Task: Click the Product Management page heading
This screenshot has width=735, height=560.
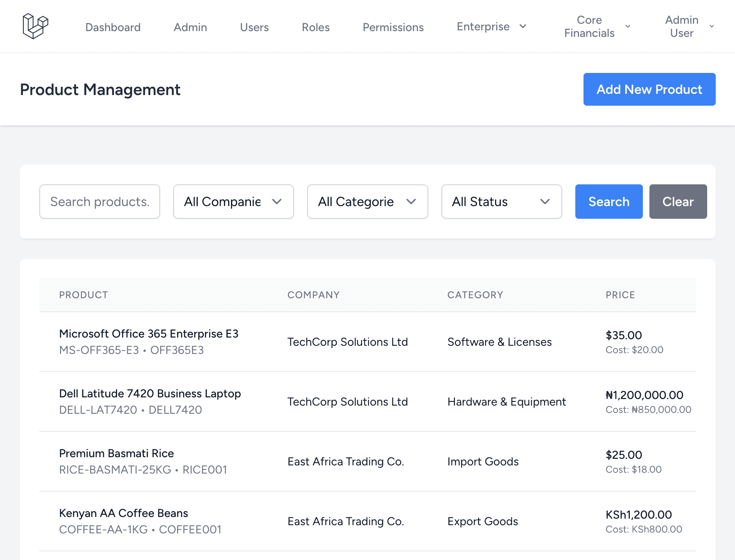Action: pyautogui.click(x=100, y=89)
